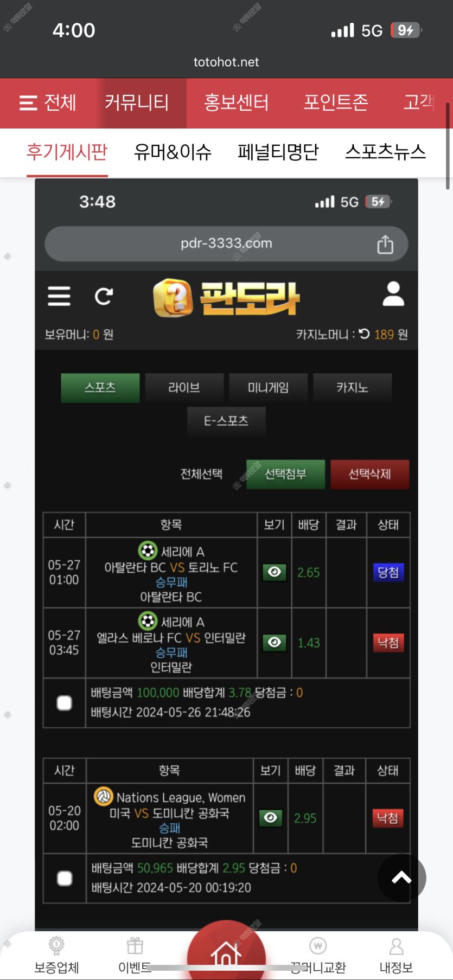Click the green 선택첨부 button

click(x=285, y=474)
